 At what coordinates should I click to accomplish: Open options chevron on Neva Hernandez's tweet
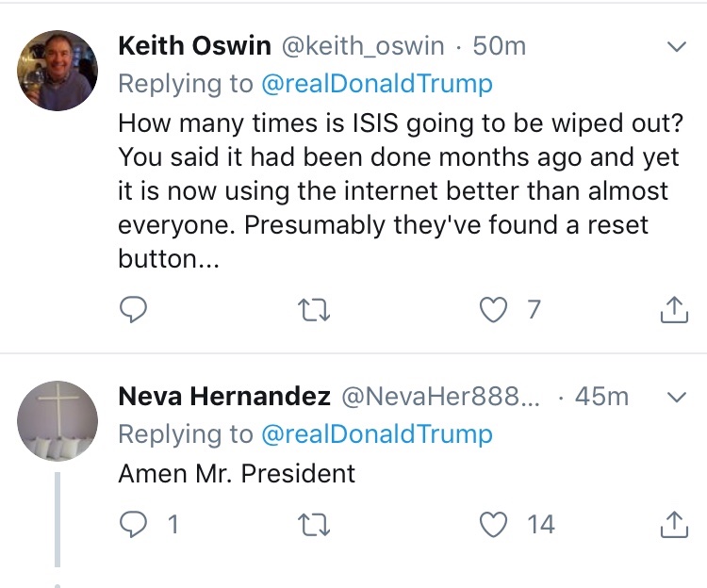677,398
